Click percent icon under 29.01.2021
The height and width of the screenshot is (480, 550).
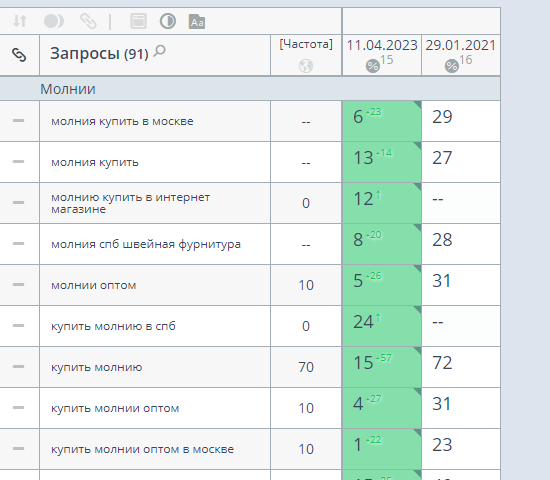pyautogui.click(x=451, y=66)
